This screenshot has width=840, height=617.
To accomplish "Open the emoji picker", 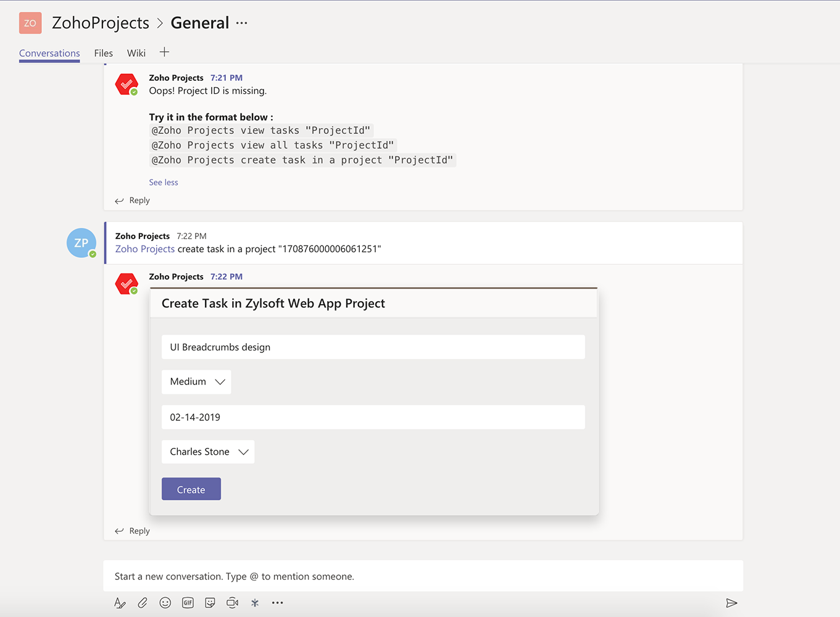I will pos(165,603).
